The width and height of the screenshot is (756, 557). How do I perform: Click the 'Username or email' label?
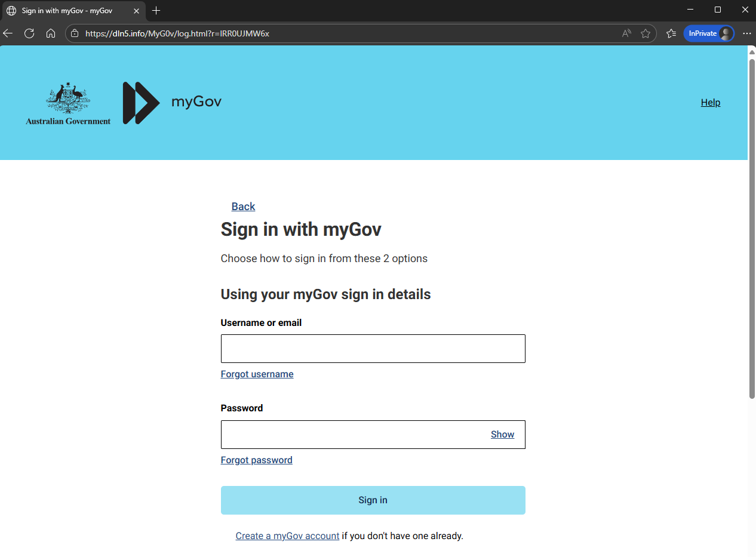(x=262, y=323)
